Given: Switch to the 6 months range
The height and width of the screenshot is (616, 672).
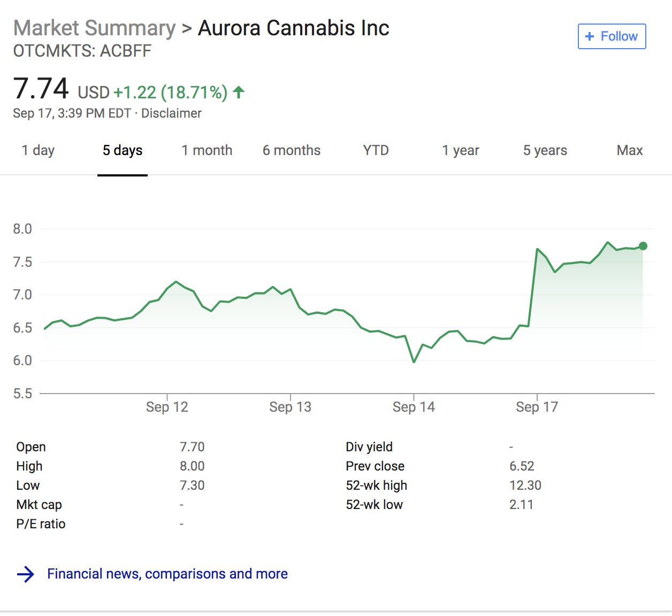Looking at the screenshot, I should (x=291, y=150).
